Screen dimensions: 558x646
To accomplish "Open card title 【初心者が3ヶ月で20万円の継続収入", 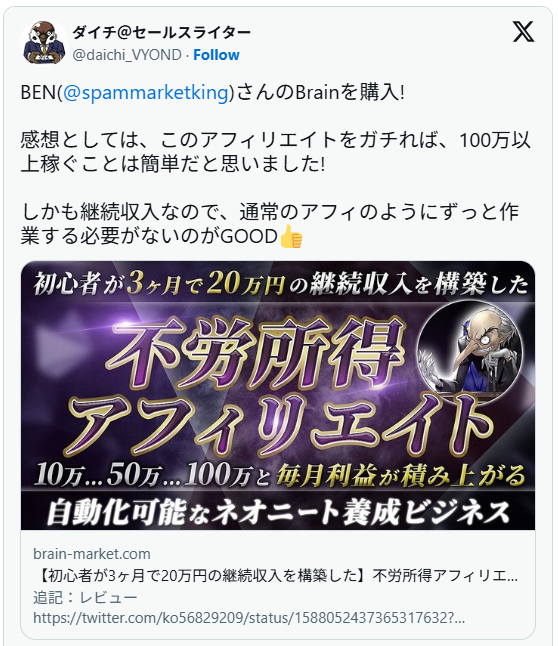I will pyautogui.click(x=275, y=576).
